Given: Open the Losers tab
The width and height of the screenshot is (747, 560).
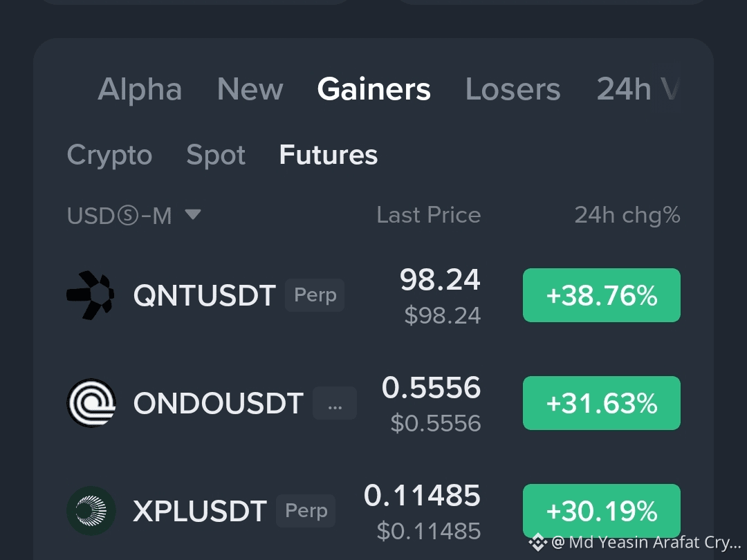Looking at the screenshot, I should coord(513,89).
